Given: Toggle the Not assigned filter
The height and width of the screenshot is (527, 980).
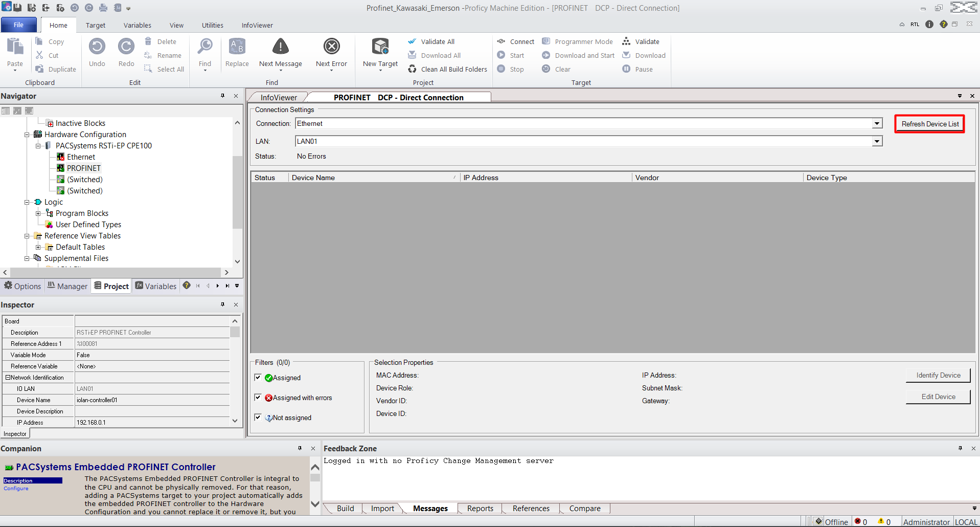Looking at the screenshot, I should tap(258, 417).
